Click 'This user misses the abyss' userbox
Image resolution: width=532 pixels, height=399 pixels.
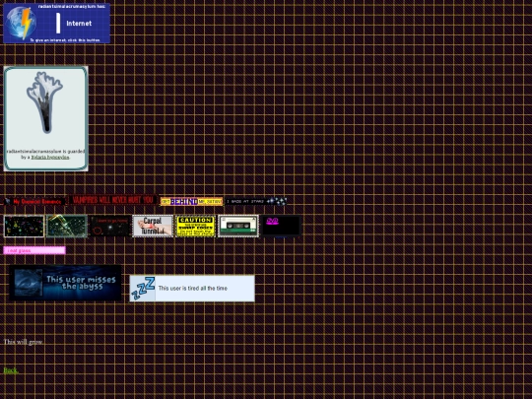[x=65, y=283]
